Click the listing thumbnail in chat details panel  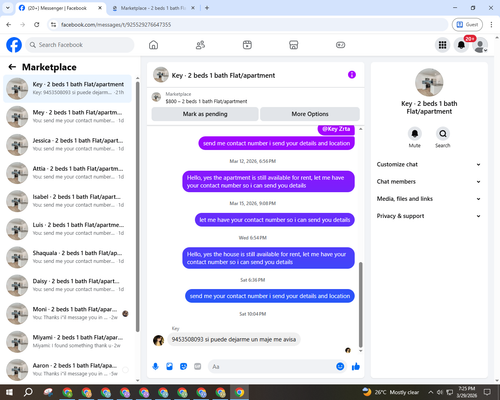point(429,82)
